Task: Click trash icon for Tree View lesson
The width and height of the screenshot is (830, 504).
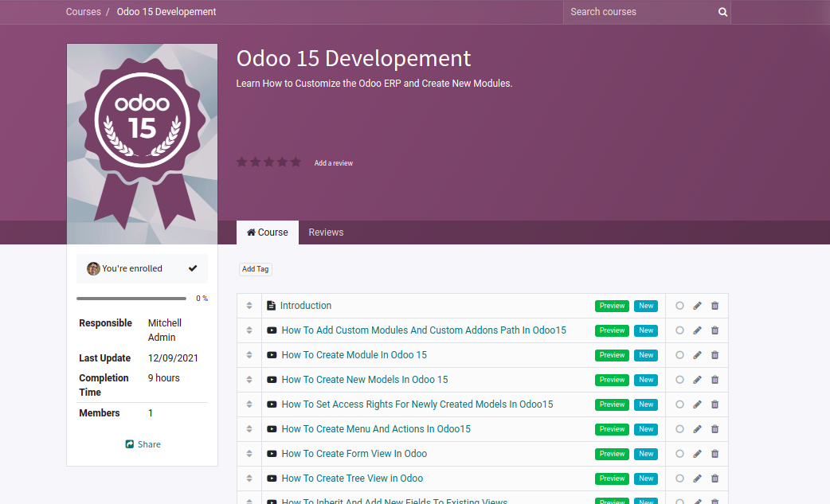Action: pos(715,479)
